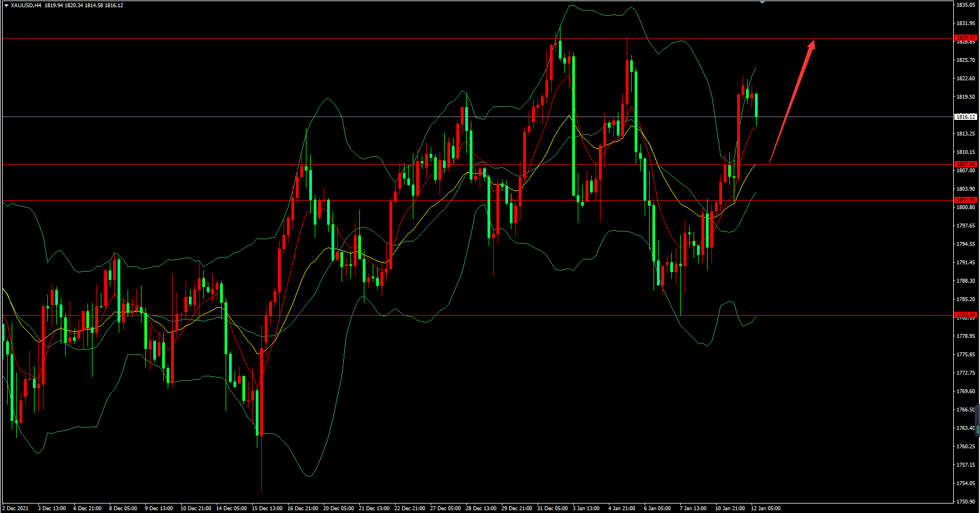Click the latest green candlestick near 1819

click(x=756, y=105)
